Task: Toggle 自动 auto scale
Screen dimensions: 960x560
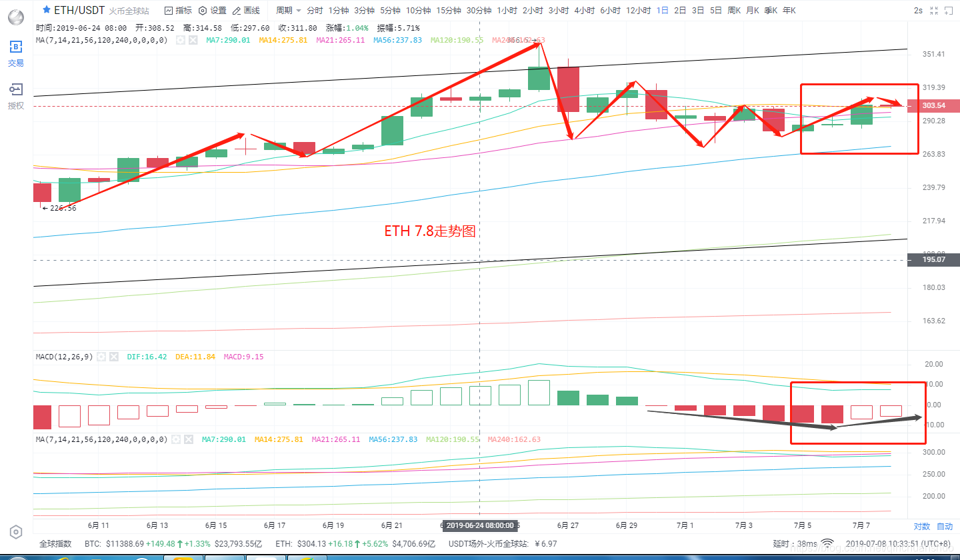Action: click(945, 527)
